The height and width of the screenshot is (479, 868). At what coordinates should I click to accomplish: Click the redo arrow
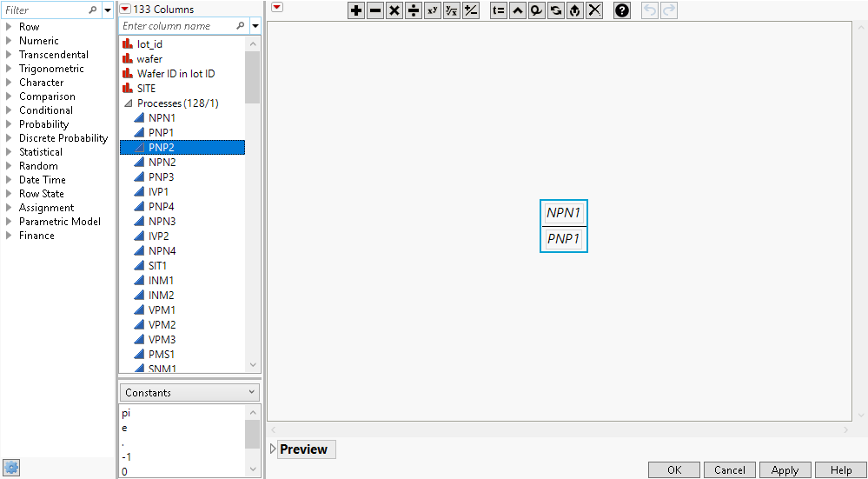click(669, 10)
